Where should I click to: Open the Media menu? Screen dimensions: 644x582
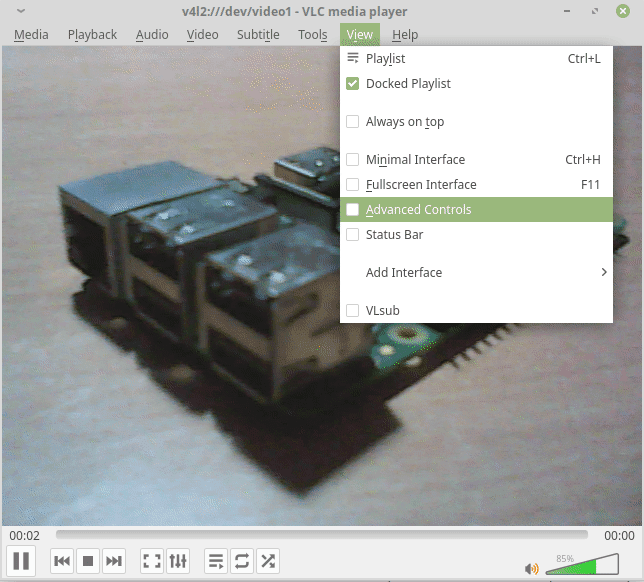pos(31,35)
